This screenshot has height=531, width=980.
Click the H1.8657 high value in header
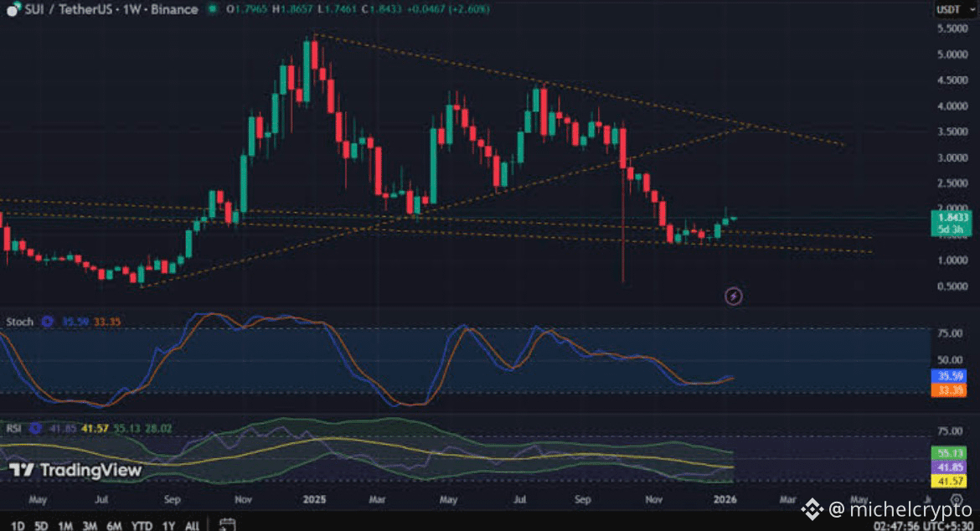[x=293, y=9]
